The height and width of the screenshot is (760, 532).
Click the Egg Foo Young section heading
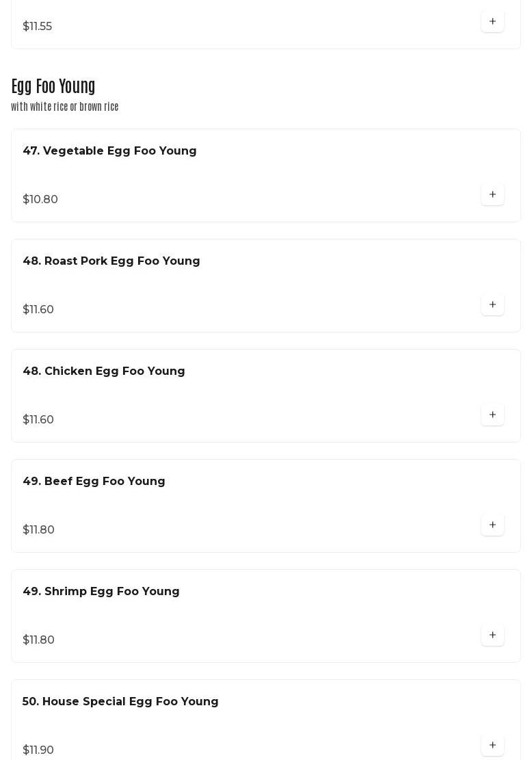point(53,86)
